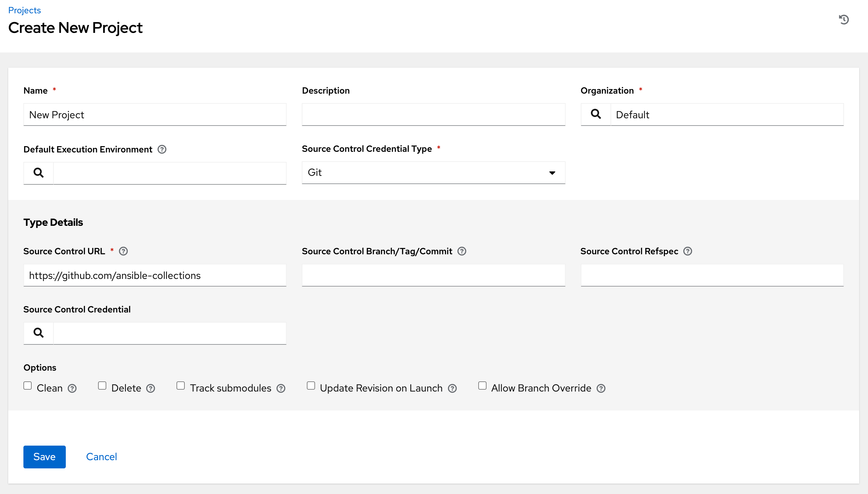Show help for Source Control URL

(x=123, y=251)
